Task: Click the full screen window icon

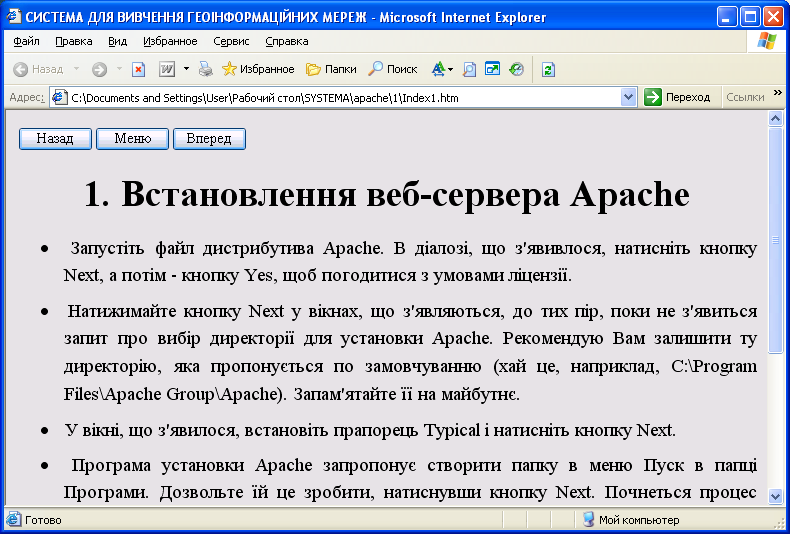Action: (492, 69)
